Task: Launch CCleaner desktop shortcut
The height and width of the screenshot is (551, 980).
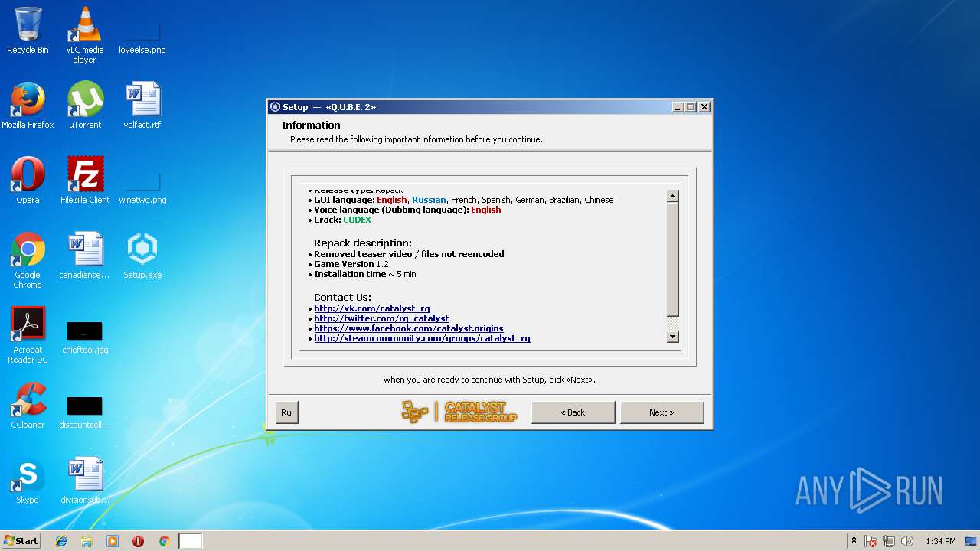Action: click(x=28, y=406)
